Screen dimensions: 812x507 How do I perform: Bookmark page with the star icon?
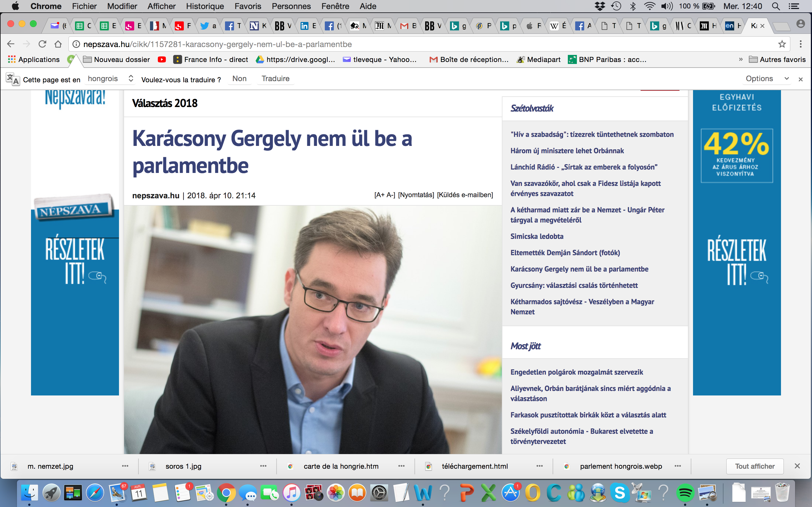(782, 44)
